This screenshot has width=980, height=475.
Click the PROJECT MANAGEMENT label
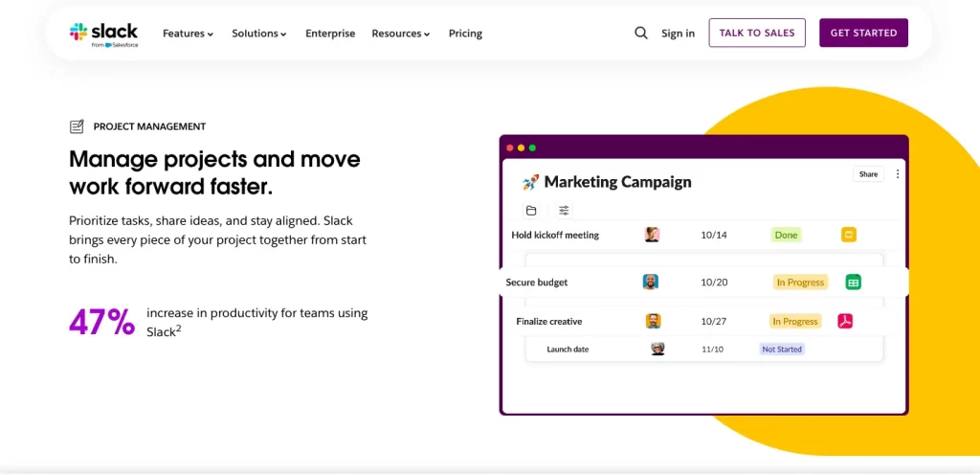point(149,126)
